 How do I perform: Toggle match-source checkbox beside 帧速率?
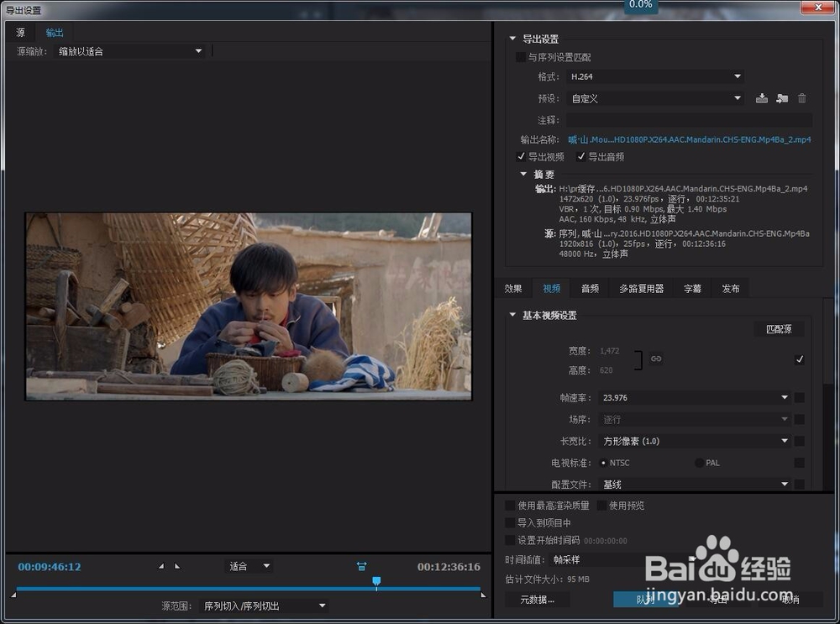(800, 397)
